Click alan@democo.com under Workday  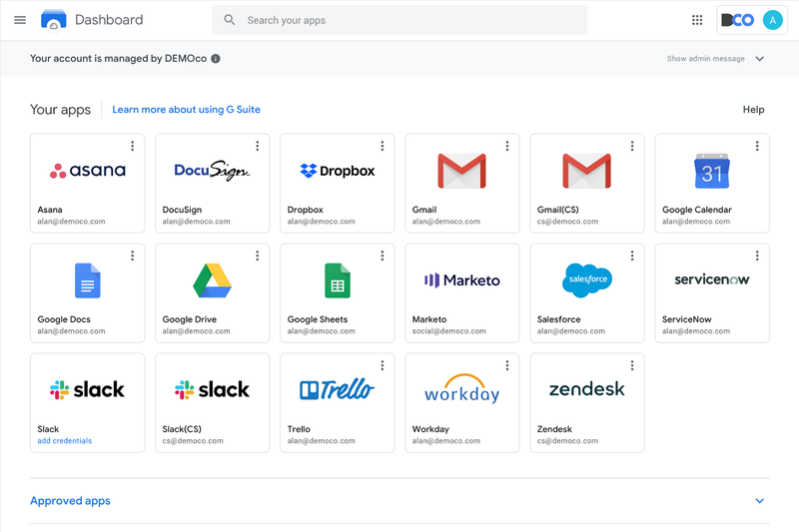click(445, 441)
